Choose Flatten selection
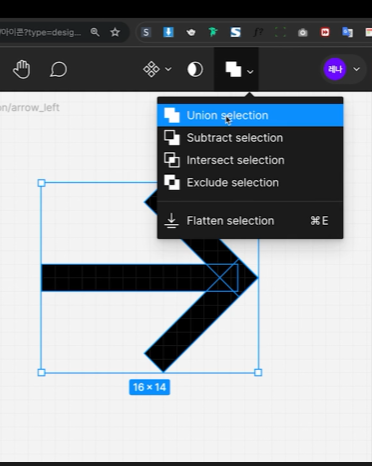 pos(250,220)
